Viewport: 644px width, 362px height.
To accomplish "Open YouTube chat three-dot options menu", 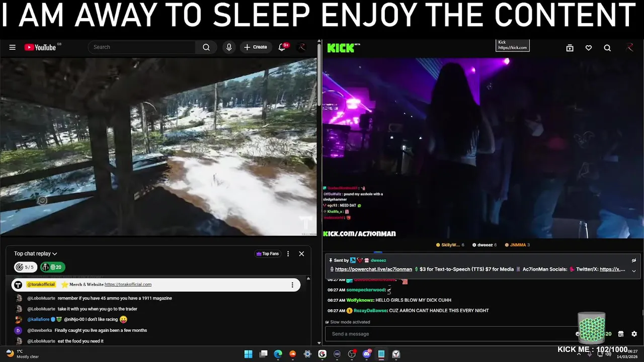I will 288,254.
